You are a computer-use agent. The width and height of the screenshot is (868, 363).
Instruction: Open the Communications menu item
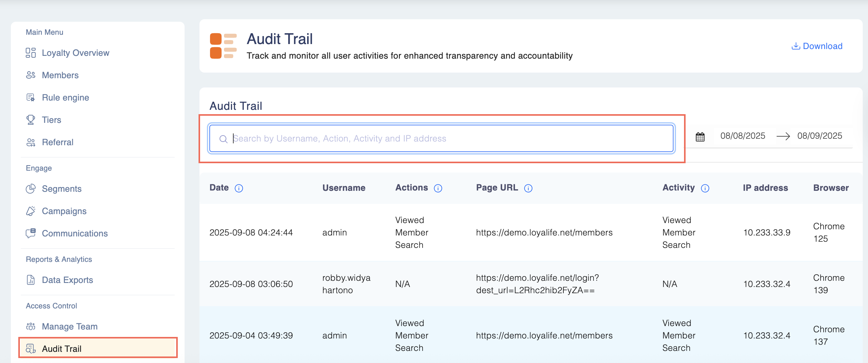[74, 233]
